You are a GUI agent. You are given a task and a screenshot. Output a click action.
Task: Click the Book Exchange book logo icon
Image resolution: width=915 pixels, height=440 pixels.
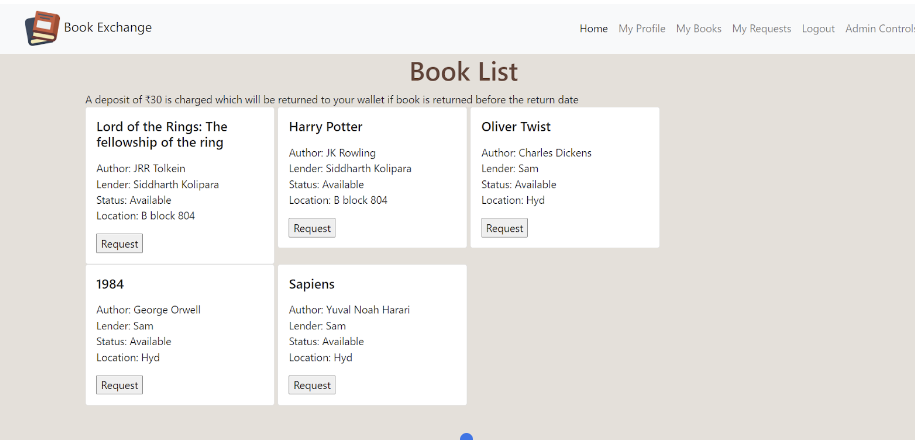click(43, 28)
